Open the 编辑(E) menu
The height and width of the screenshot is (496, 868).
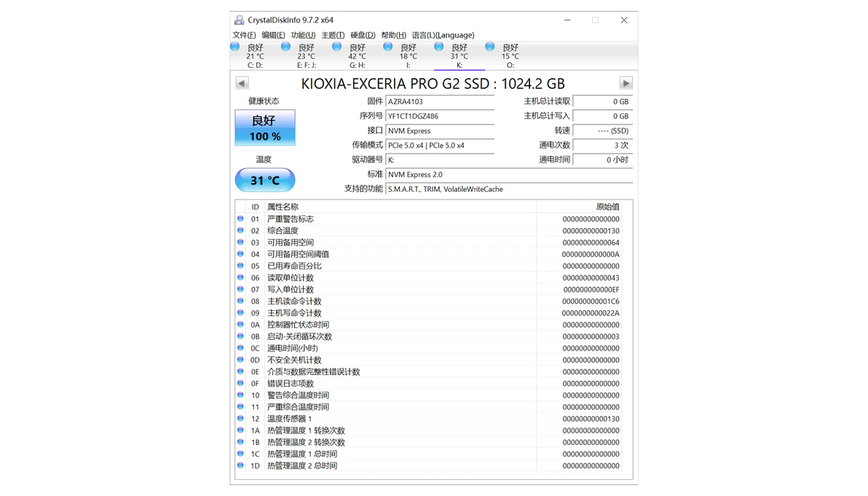click(x=273, y=35)
